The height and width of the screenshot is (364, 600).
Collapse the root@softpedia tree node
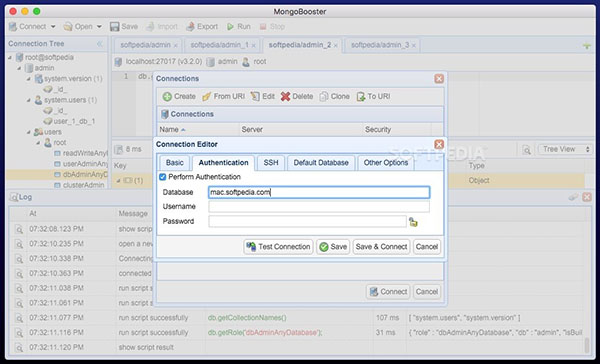click(10, 57)
